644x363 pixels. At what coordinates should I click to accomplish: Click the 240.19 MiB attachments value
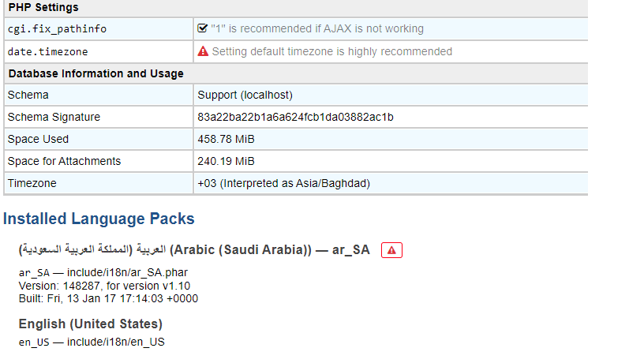tap(226, 161)
